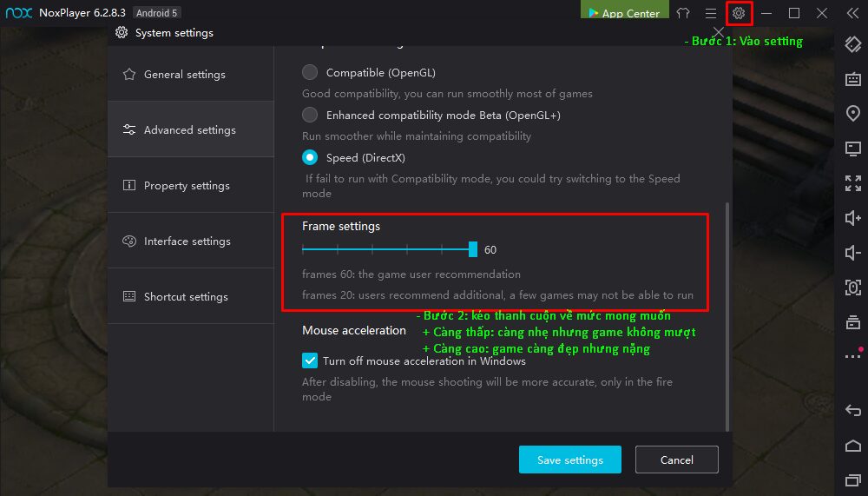Click the gear settings icon in title bar
868x496 pixels.
739,13
